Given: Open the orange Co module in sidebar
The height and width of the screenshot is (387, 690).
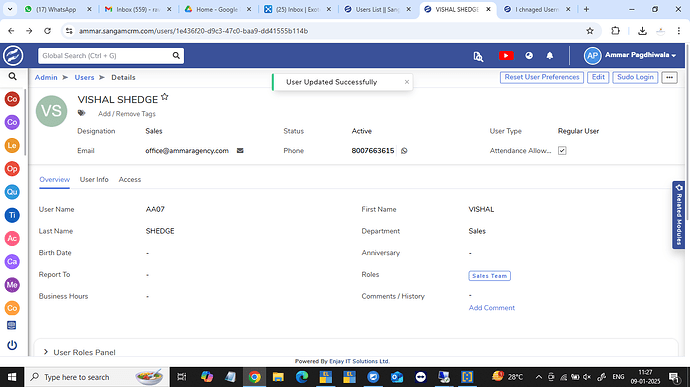Looking at the screenshot, I should 12,308.
